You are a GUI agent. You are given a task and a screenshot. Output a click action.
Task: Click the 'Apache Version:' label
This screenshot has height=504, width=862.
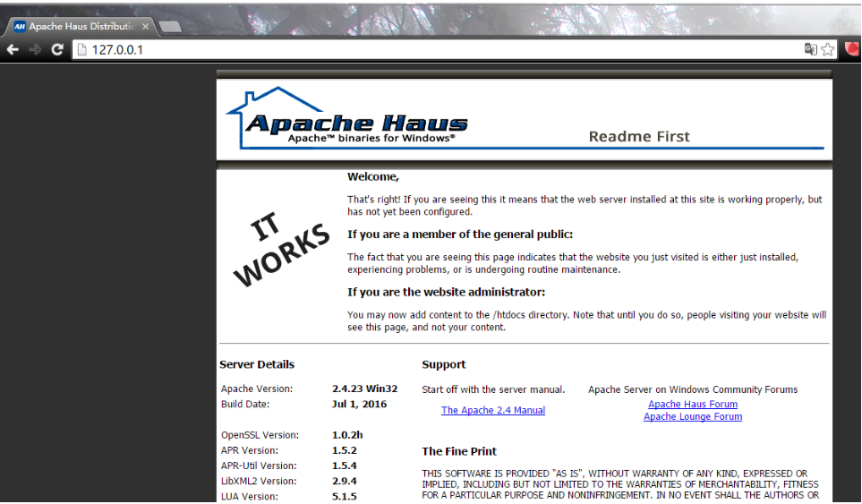[x=257, y=389]
